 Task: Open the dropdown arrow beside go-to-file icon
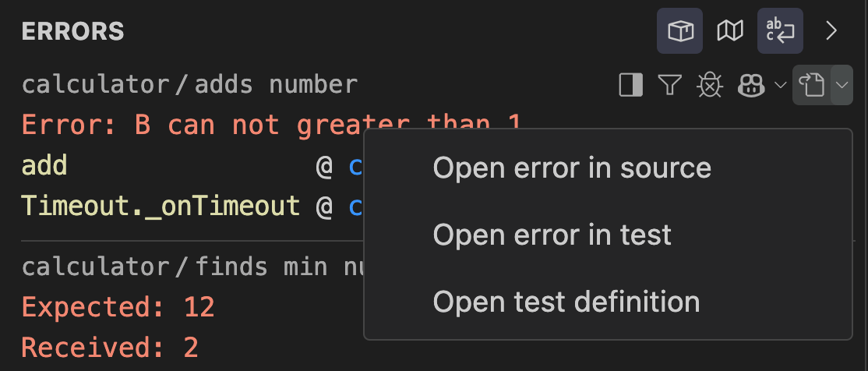click(x=842, y=85)
